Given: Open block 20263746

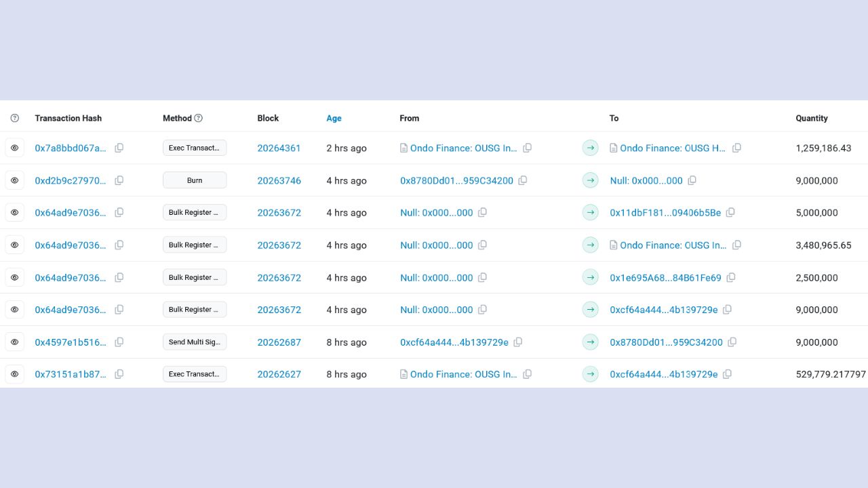Looking at the screenshot, I should pyautogui.click(x=279, y=180).
